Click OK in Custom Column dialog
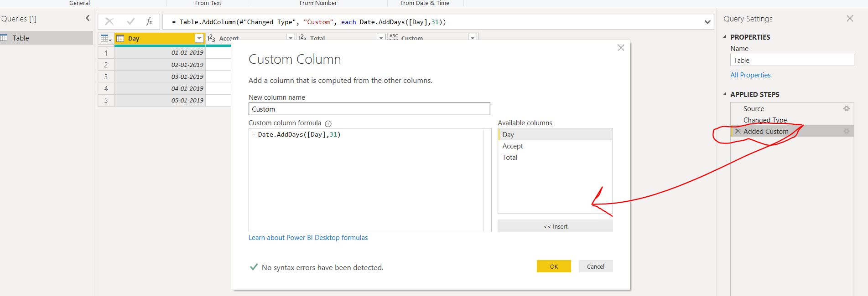868x296 pixels. [554, 266]
